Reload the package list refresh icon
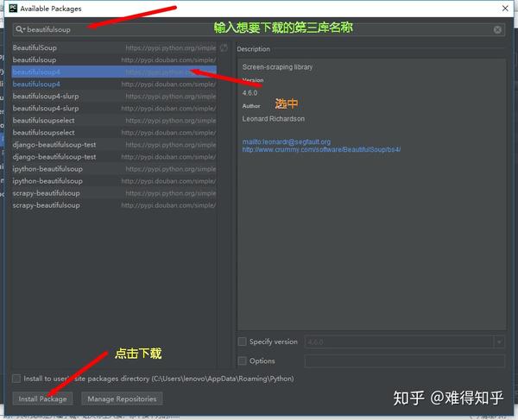Viewport: 518px width, 420px height. (x=224, y=48)
